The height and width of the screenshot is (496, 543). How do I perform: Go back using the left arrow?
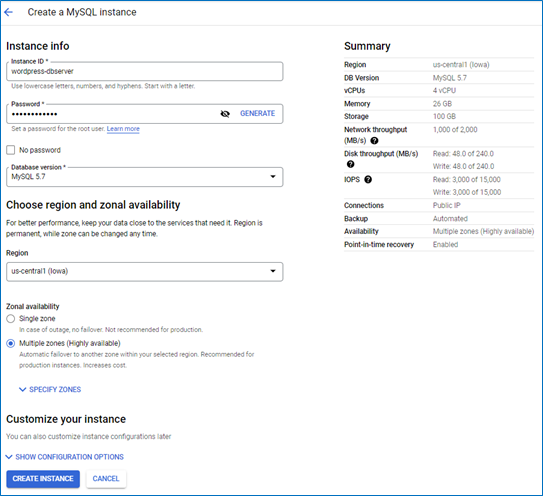9,12
